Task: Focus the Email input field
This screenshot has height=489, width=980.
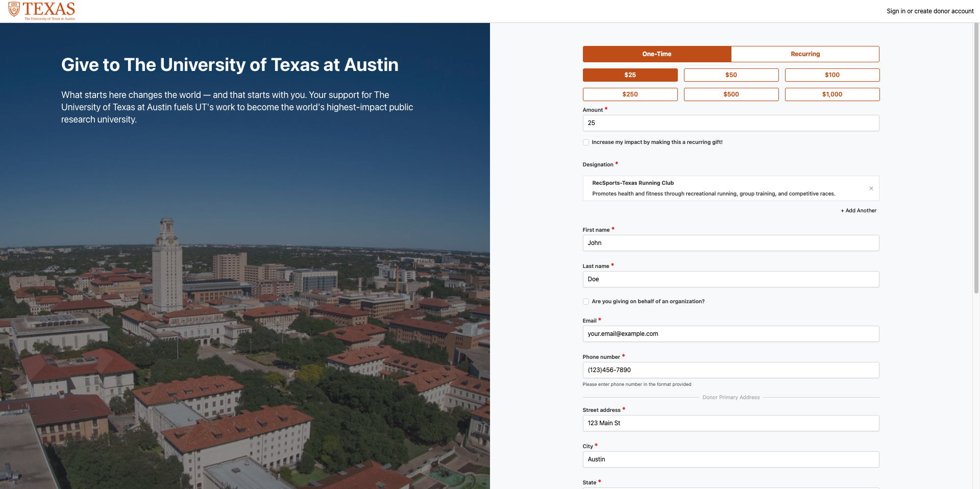Action: [x=730, y=334]
